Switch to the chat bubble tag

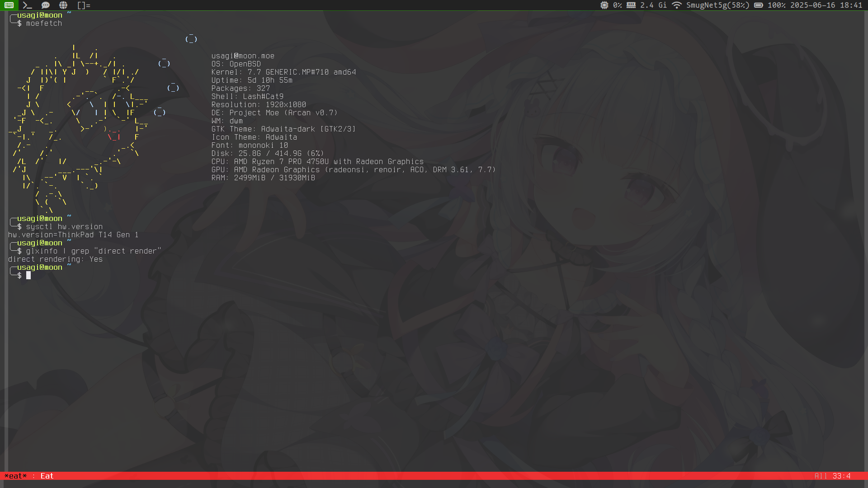(x=45, y=5)
